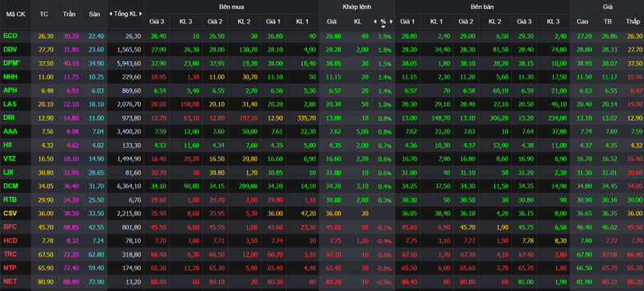Sort by the Mã CK column header

tap(15, 14)
